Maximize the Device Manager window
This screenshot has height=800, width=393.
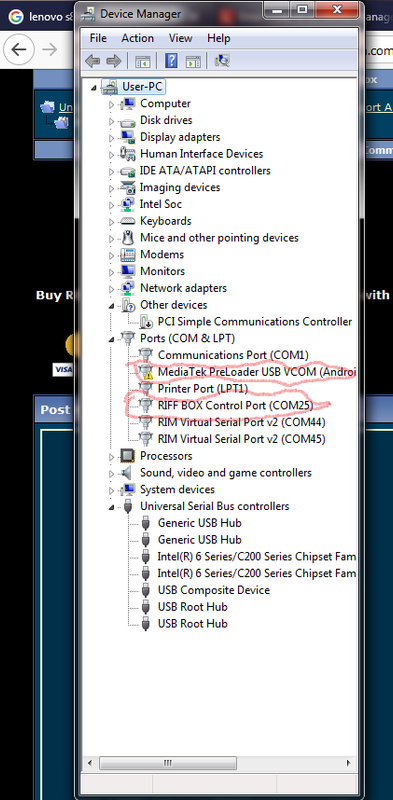point(303,9)
